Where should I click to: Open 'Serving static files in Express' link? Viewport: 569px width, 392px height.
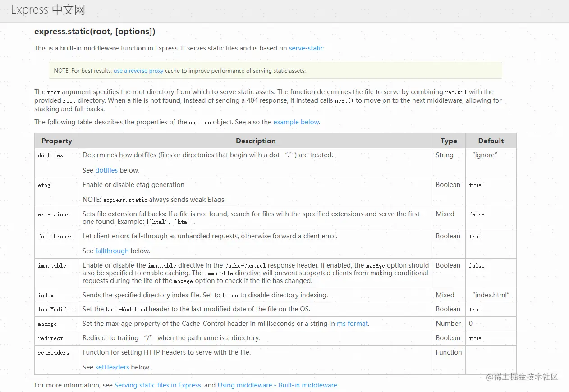coord(157,385)
